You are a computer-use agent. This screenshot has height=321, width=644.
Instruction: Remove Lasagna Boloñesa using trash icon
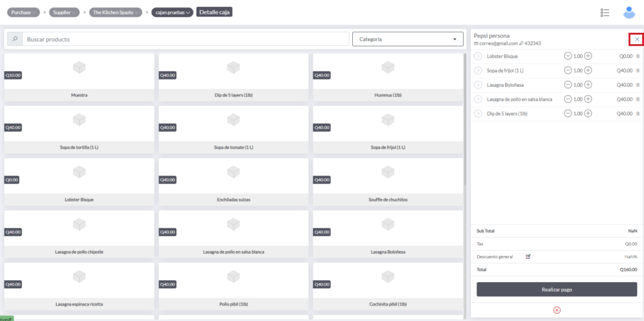click(638, 84)
